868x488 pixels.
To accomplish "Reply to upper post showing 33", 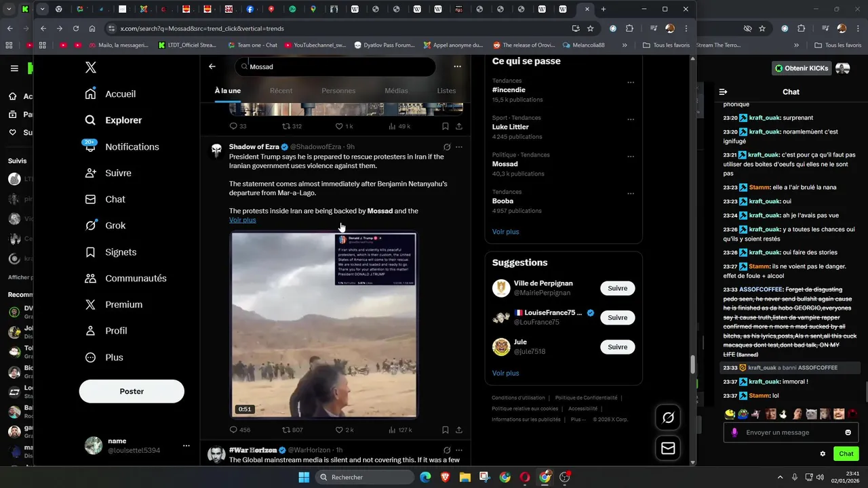I will click(238, 126).
